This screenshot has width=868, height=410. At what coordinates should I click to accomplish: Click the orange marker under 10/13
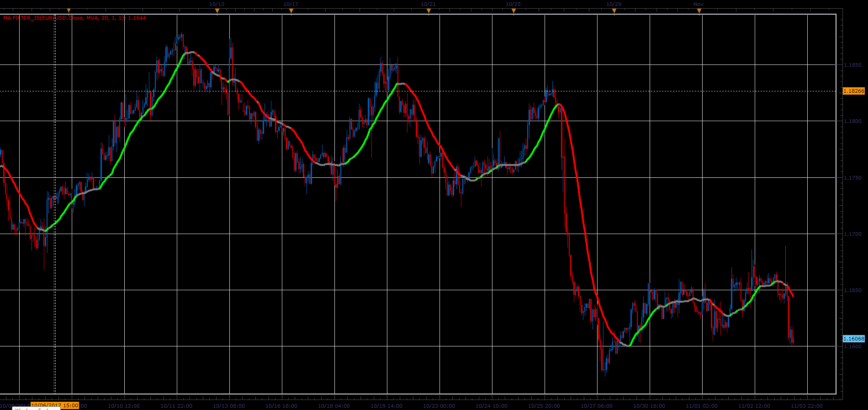(x=217, y=11)
